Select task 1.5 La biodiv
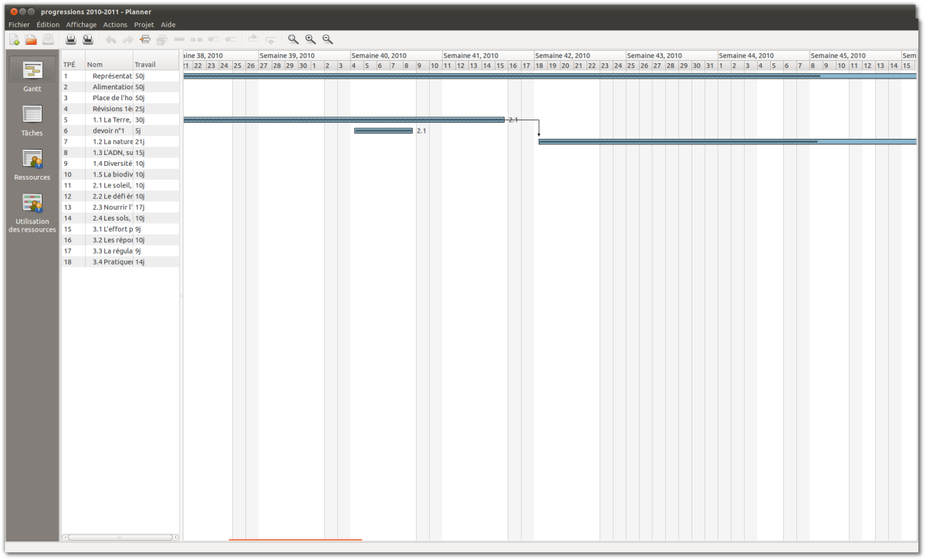The width and height of the screenshot is (926, 560). click(120, 174)
